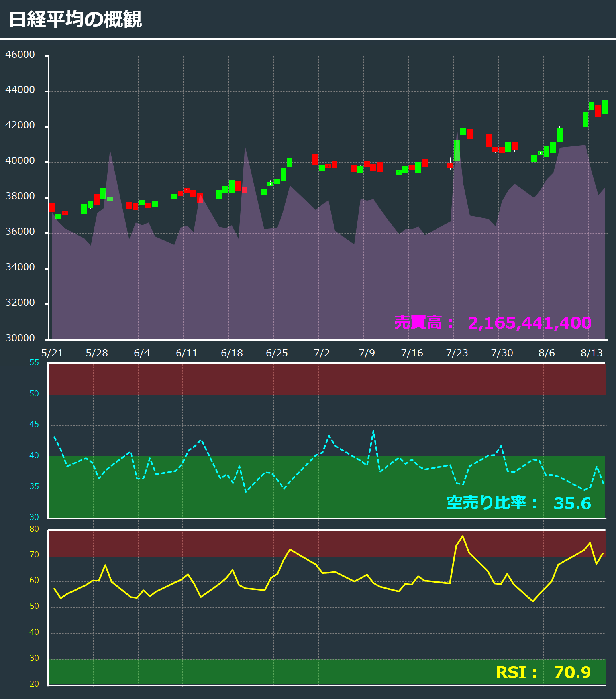Click the 42000 price axis label

coord(20,125)
